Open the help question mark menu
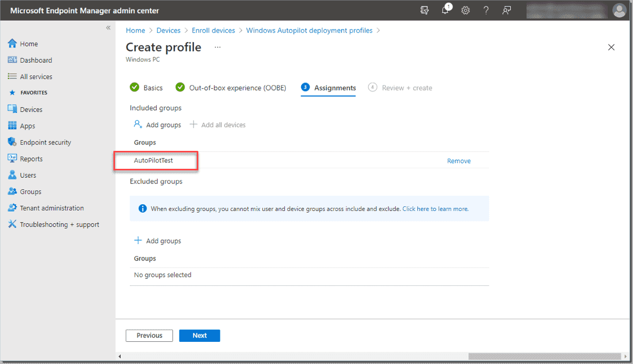Image resolution: width=633 pixels, height=364 pixels. click(x=486, y=10)
